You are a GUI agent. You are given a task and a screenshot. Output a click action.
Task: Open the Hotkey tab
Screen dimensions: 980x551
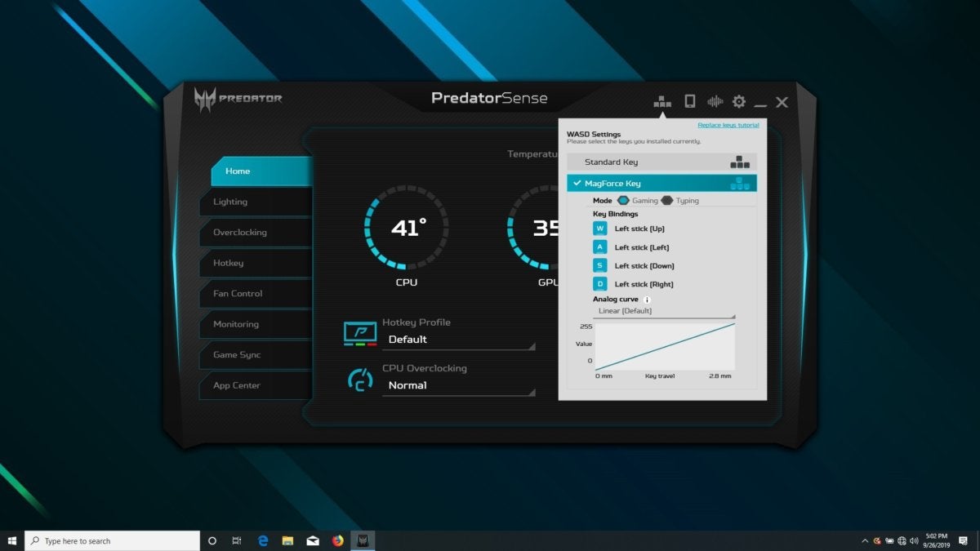[256, 263]
